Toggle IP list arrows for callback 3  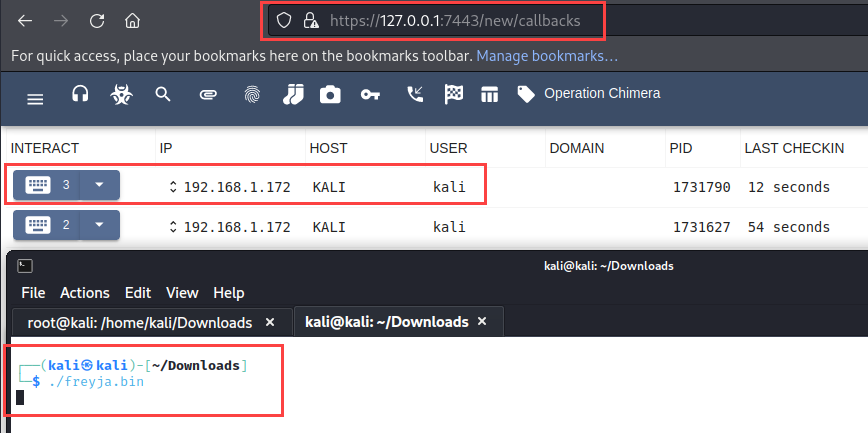point(172,187)
